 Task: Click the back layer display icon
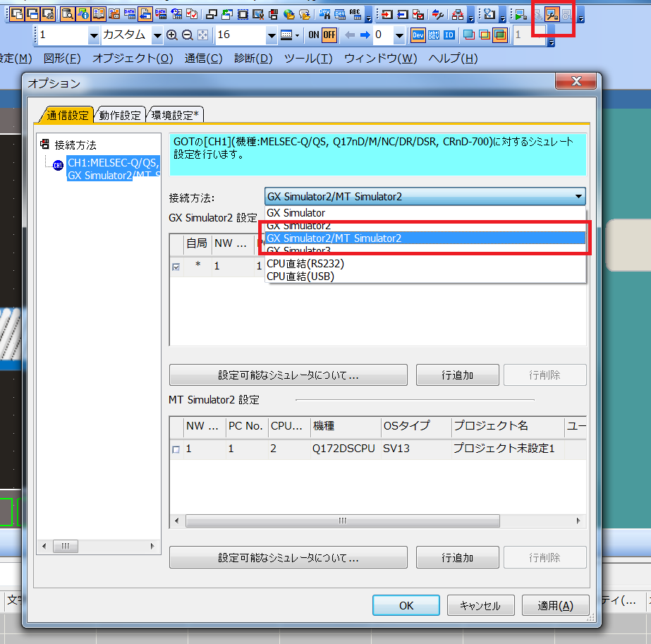[x=484, y=35]
